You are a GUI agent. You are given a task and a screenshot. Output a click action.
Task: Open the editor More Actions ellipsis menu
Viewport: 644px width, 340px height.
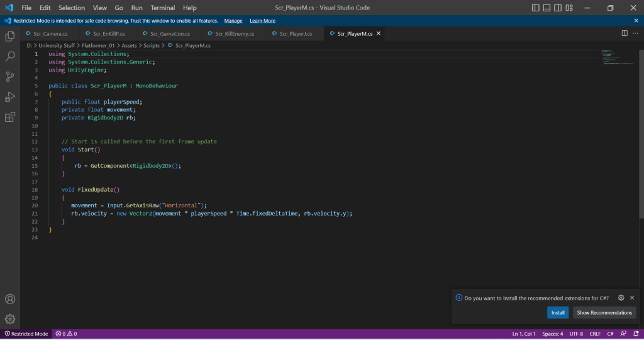pos(635,33)
